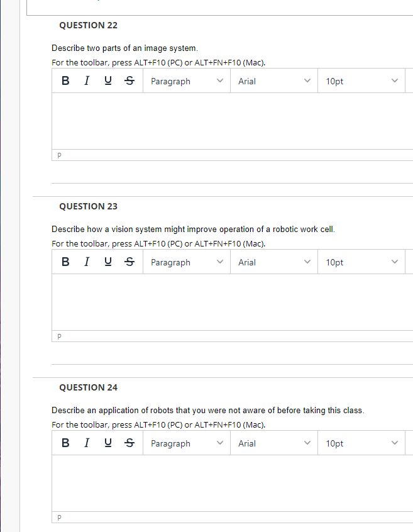The height and width of the screenshot is (532, 413).
Task: Click text 'Describe two parts of an image system.'
Action: pyautogui.click(x=125, y=48)
